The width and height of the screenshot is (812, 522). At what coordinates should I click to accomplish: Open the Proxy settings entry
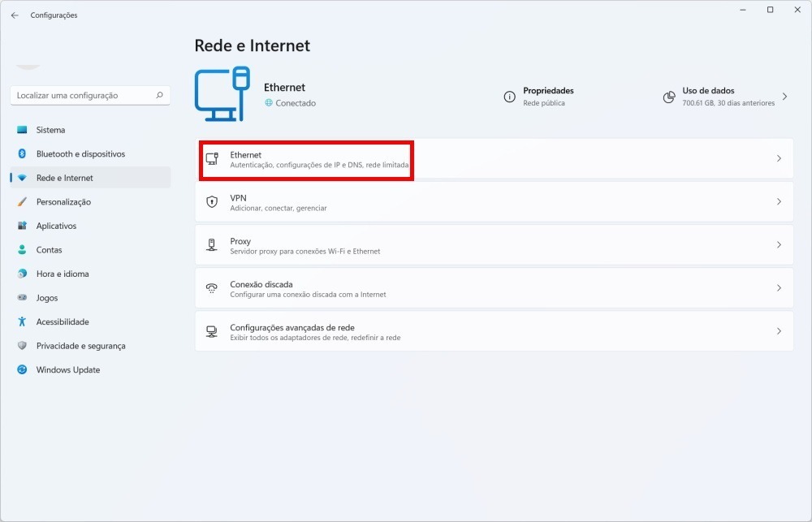pyautogui.click(x=494, y=245)
